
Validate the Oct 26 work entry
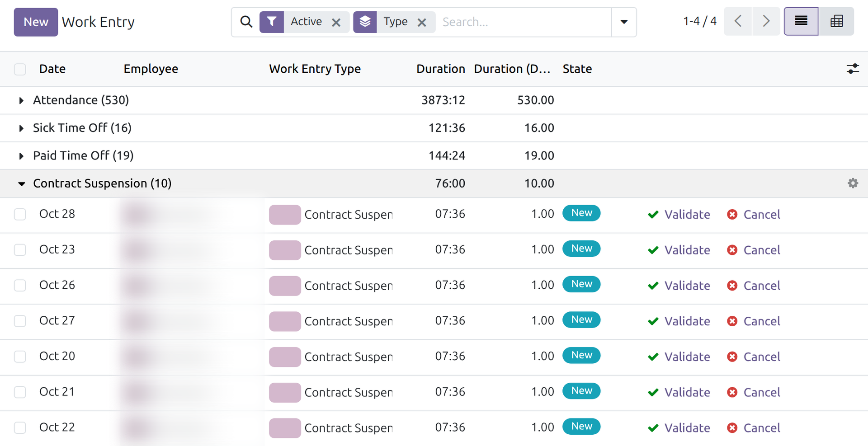[x=679, y=286]
